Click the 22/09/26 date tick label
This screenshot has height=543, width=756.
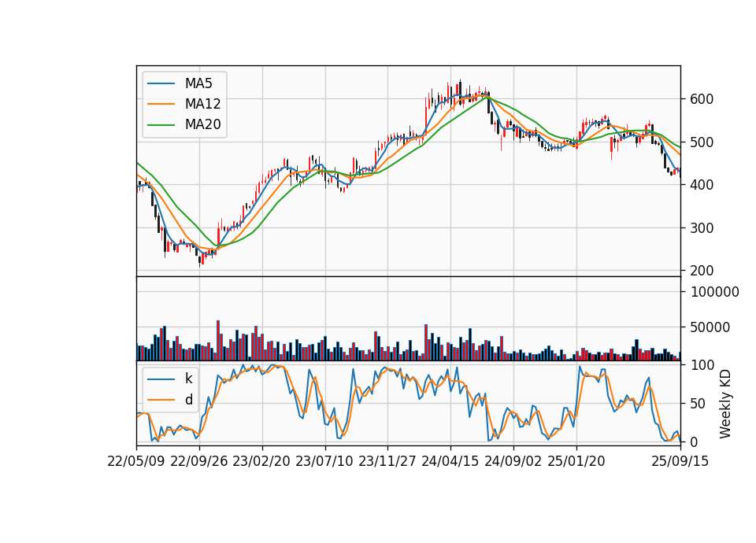[x=199, y=461]
